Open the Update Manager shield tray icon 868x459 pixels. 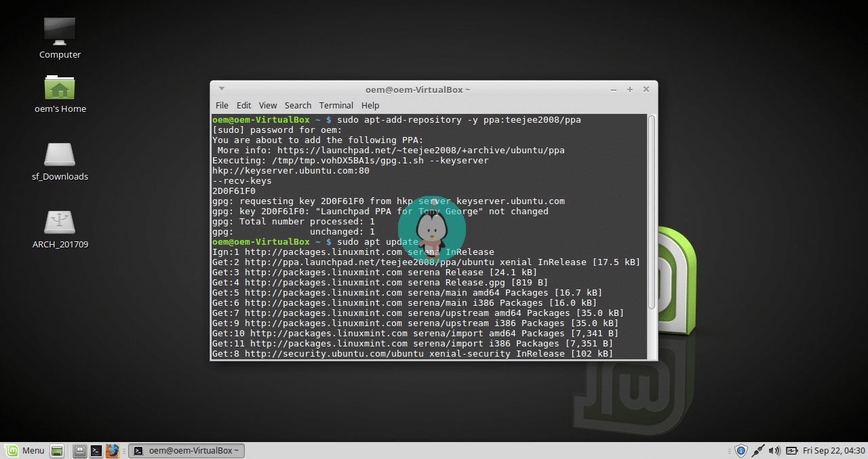(x=740, y=450)
